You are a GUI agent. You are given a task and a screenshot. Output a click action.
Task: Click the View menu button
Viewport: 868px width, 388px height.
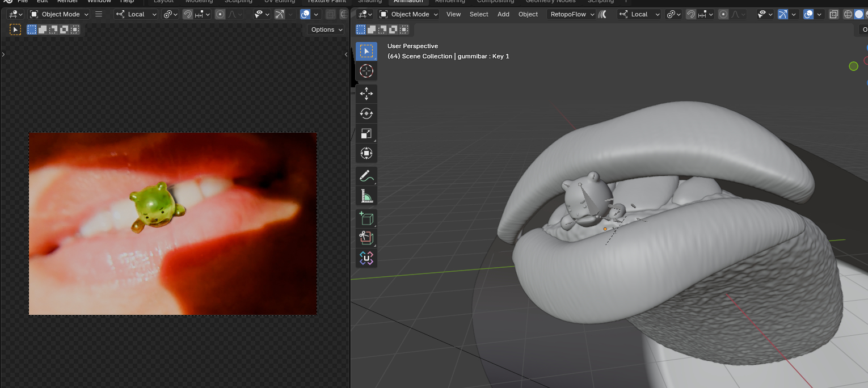453,14
